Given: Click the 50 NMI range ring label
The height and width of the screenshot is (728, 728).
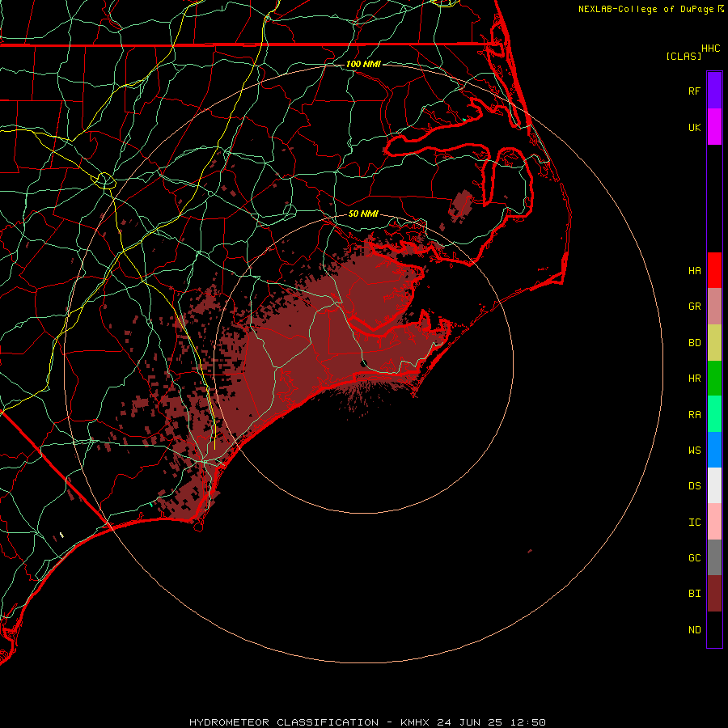Looking at the screenshot, I should [x=363, y=214].
